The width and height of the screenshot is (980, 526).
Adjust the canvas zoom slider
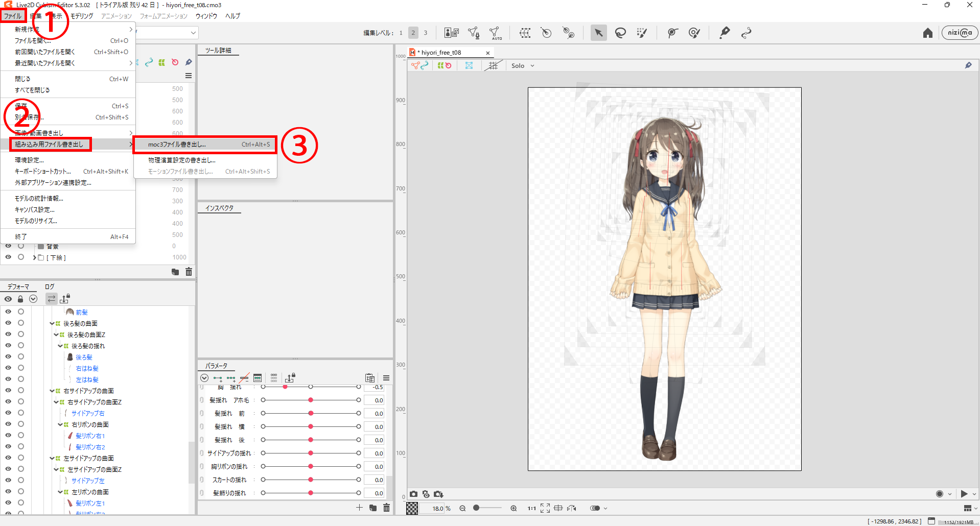click(488, 508)
